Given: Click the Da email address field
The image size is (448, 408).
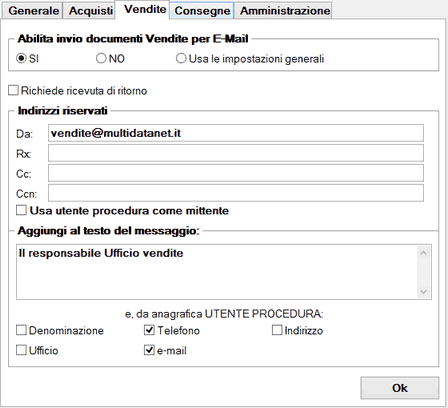Looking at the screenshot, I should point(236,133).
